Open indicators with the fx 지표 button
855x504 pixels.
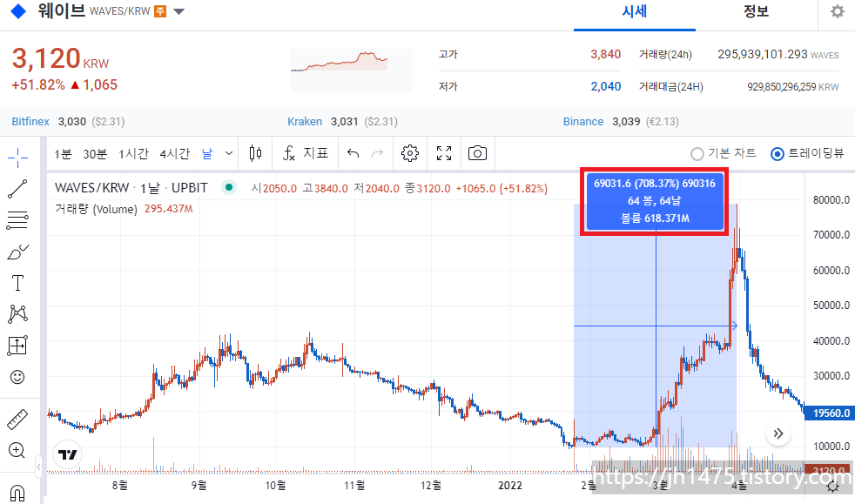pyautogui.click(x=306, y=154)
